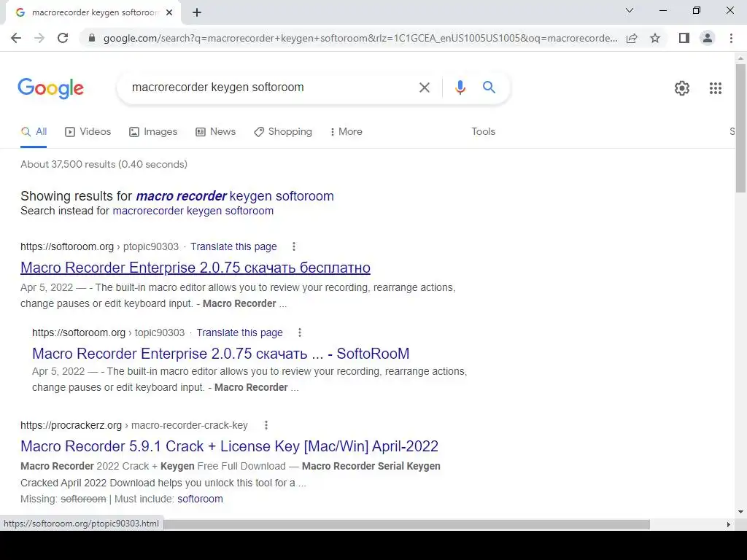Clear the search box with the X icon
Viewport: 747px width, 560px height.
pos(425,87)
